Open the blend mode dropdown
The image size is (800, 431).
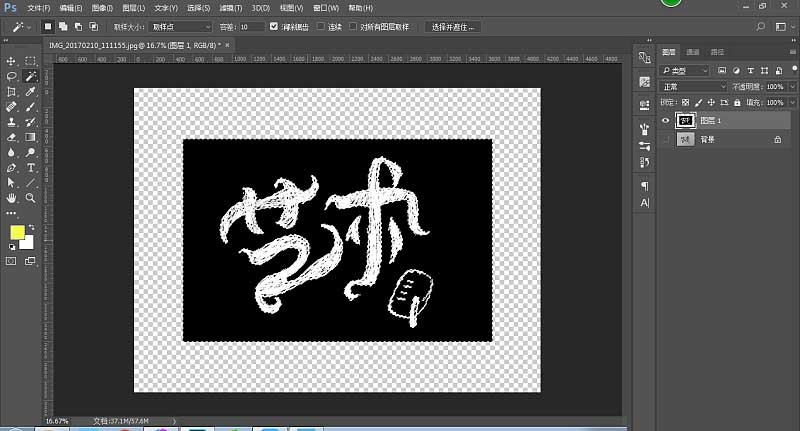click(x=693, y=87)
